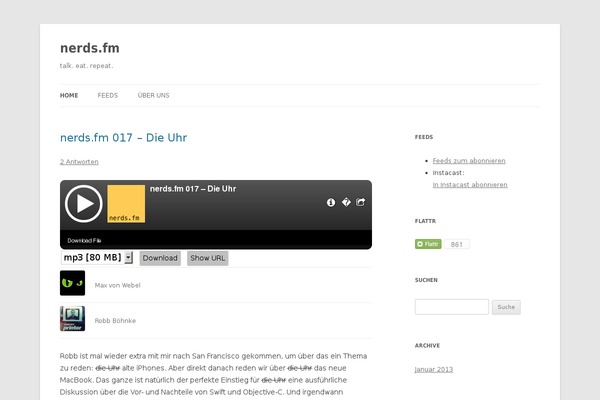Click the chapters icon in the player
This screenshot has width=600, height=400.
346,202
